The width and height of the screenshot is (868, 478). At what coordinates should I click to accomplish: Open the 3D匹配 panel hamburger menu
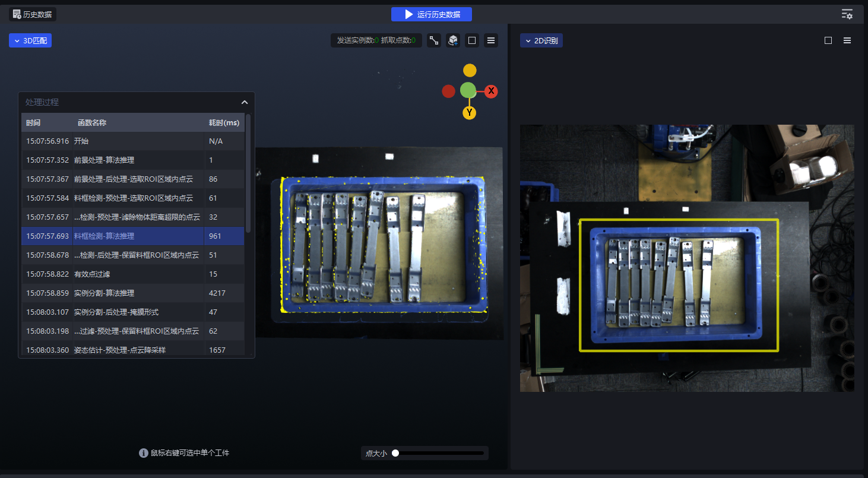(491, 40)
